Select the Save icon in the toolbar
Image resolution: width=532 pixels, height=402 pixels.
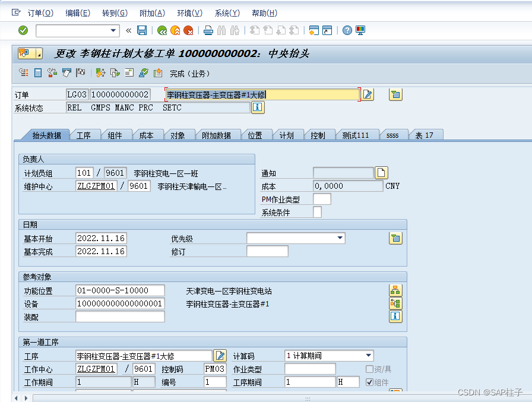pyautogui.click(x=141, y=30)
